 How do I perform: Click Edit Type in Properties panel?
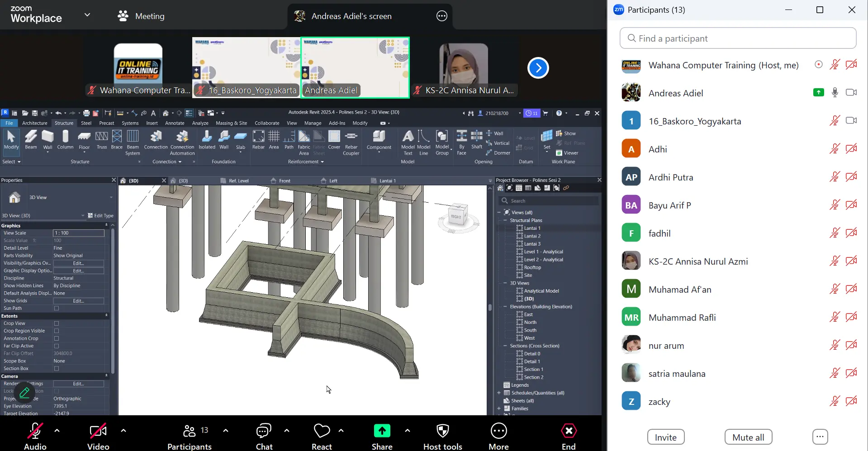(100, 216)
